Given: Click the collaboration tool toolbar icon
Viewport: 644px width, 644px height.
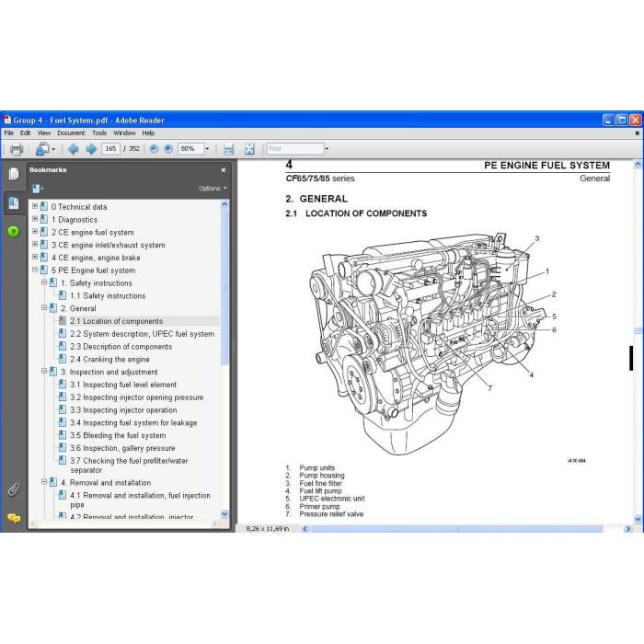Looking at the screenshot, I should coord(42,149).
